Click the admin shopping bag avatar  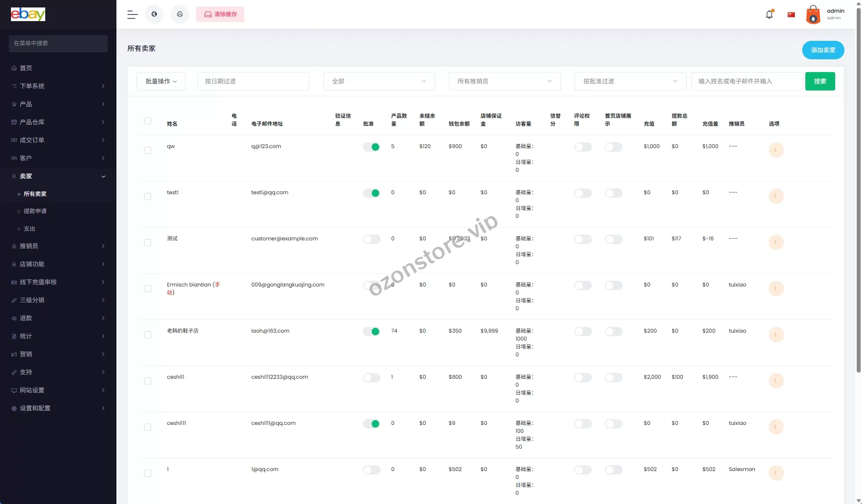click(813, 15)
